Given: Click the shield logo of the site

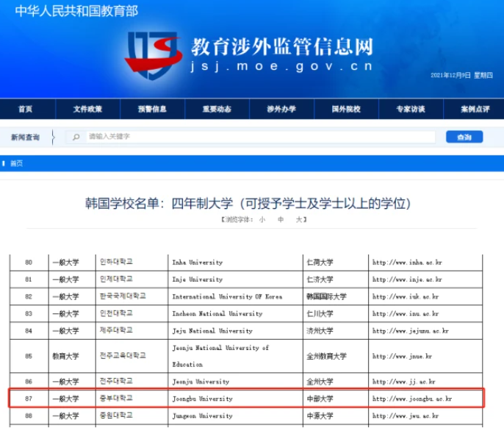Looking at the screenshot, I should [154, 56].
